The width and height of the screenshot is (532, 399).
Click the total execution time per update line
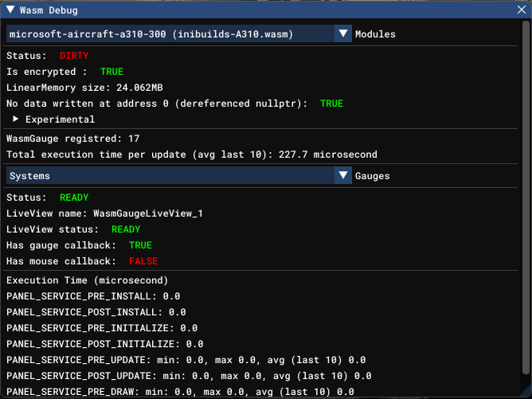click(x=191, y=155)
